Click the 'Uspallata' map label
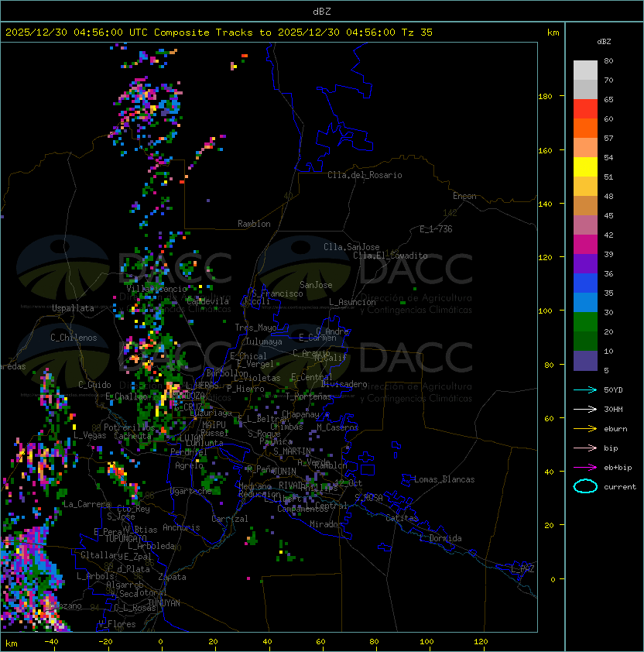The width and height of the screenshot is (644, 652). click(73, 308)
